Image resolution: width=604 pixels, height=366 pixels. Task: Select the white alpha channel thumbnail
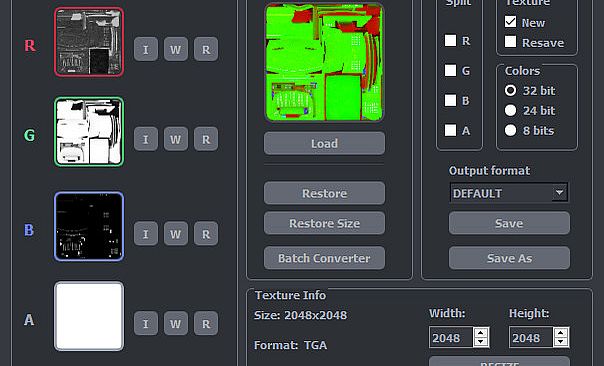coord(89,316)
